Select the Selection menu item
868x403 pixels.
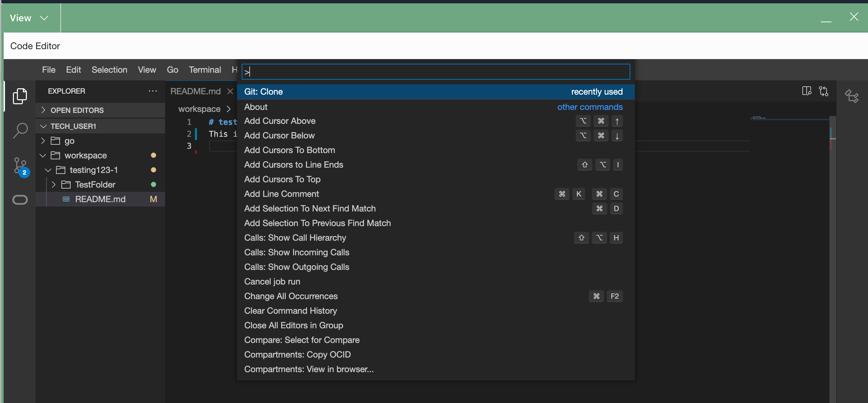(109, 70)
